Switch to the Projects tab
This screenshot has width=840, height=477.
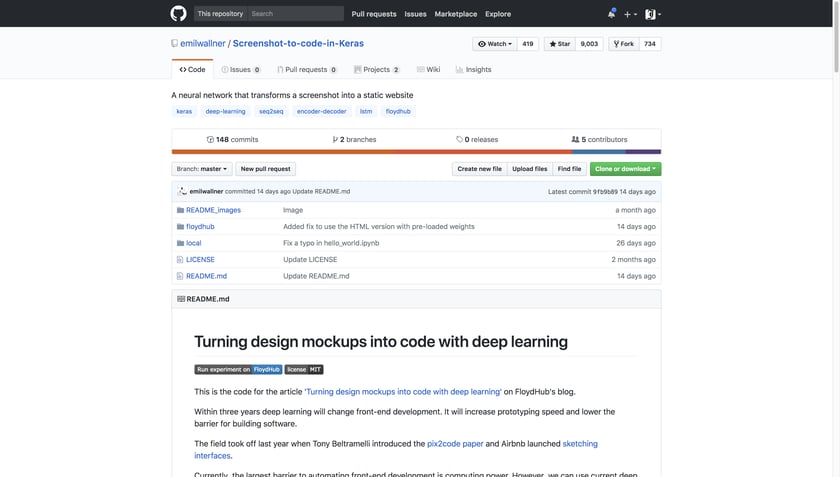pos(377,70)
